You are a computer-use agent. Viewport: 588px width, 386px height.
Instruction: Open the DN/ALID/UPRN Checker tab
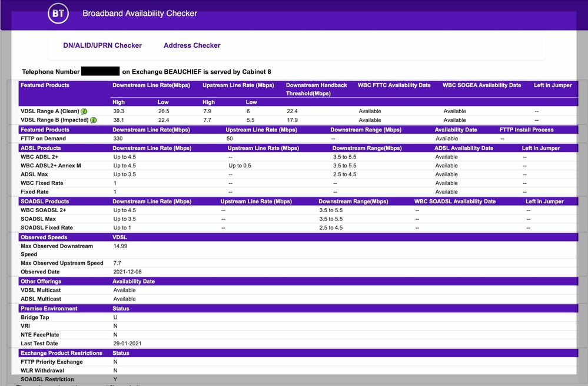click(x=102, y=45)
